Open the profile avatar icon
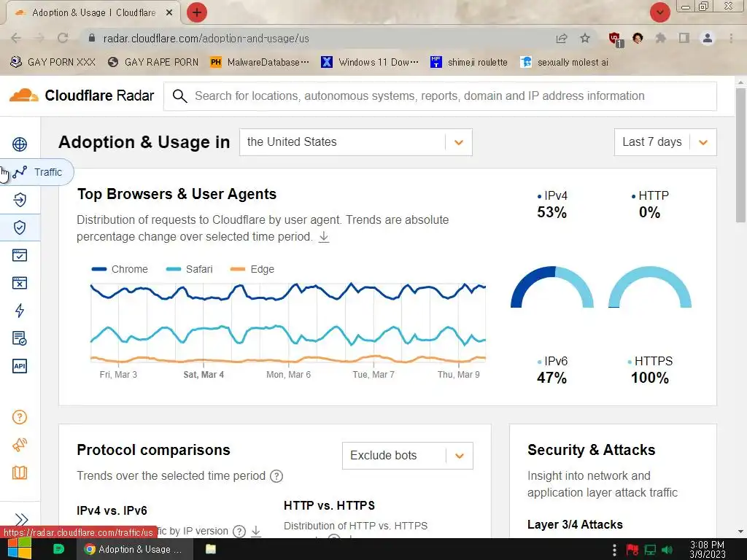 (708, 38)
